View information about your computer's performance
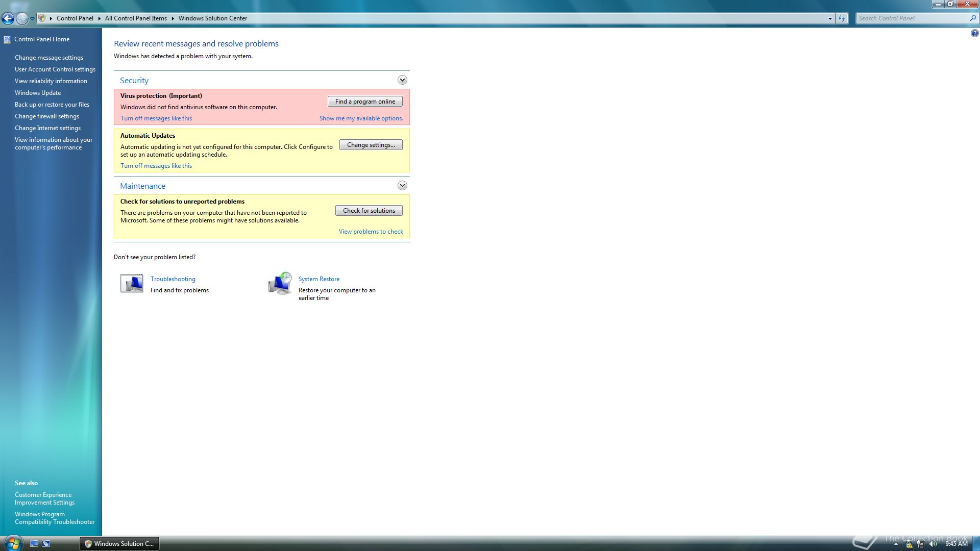Screen dimensions: 980x551 tap(54, 143)
